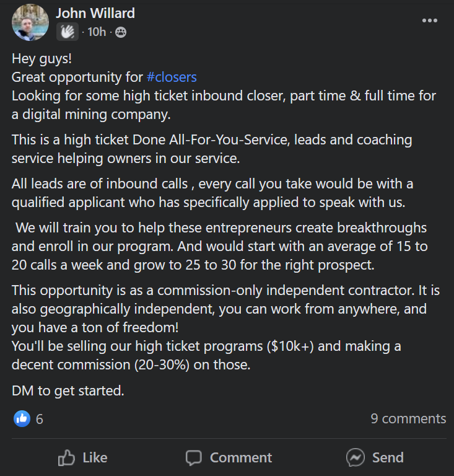Expand the 9 comments link
This screenshot has width=454, height=476.
pos(408,418)
